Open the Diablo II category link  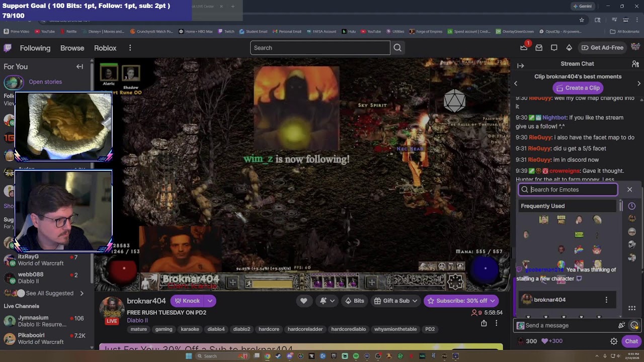click(137, 320)
